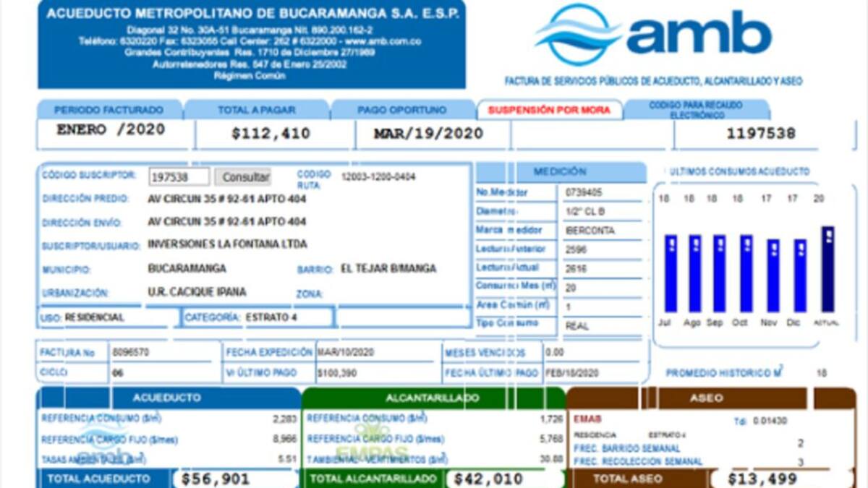Click the meter diameter 1/2" CL B
Screen dimensions: 868x488
[x=584, y=212]
